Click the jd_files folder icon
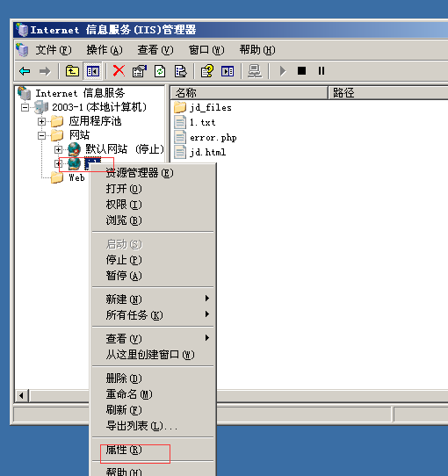This screenshot has width=448, height=476. (x=180, y=107)
